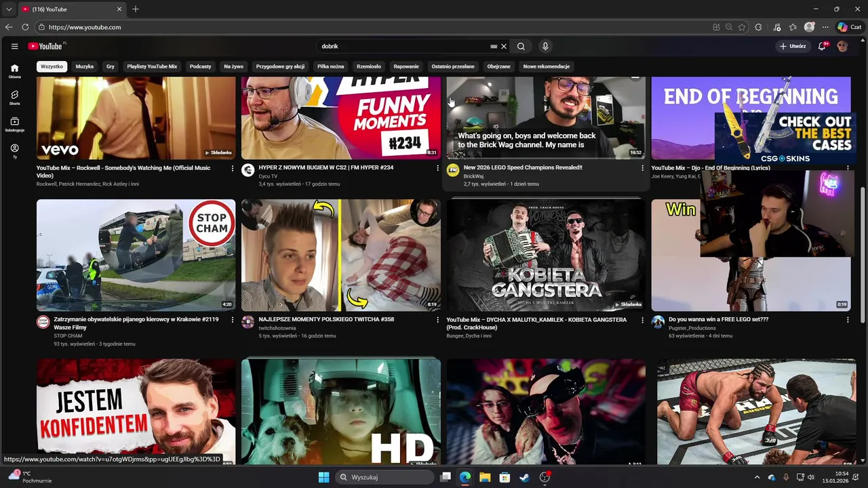Open Główna in the left sidebar
Viewport: 868px width, 488px height.
click(x=14, y=71)
